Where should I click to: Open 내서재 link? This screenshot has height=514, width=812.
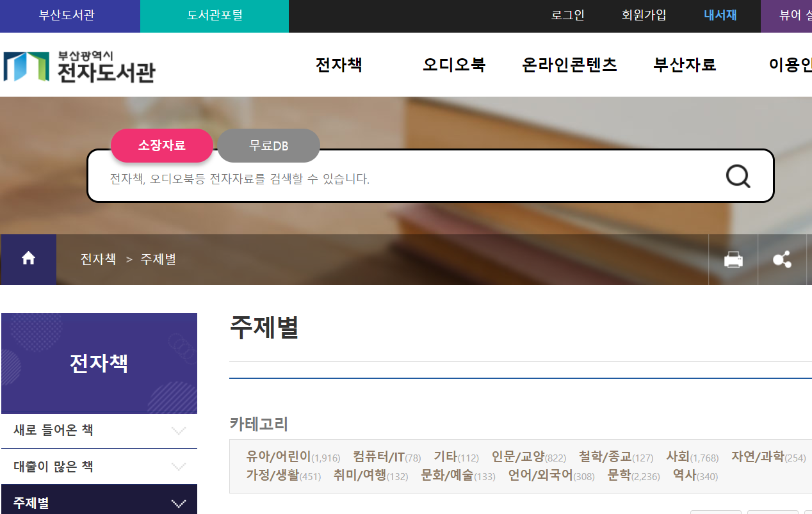[720, 15]
